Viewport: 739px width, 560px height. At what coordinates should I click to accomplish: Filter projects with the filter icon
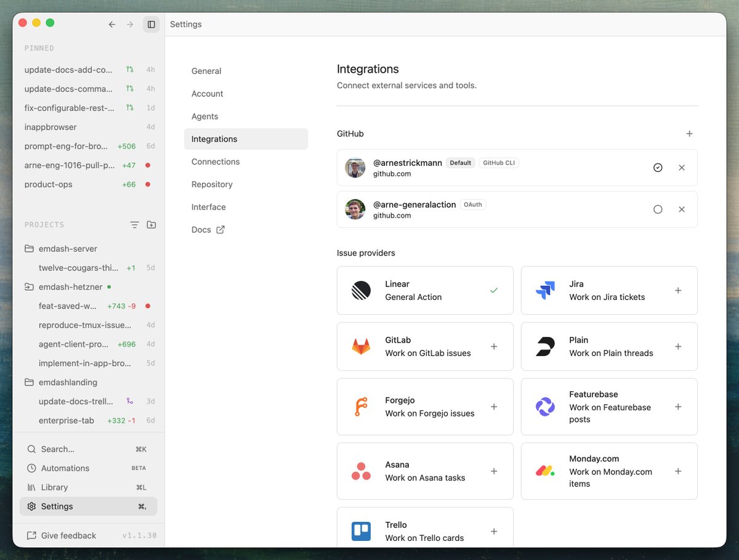point(134,225)
